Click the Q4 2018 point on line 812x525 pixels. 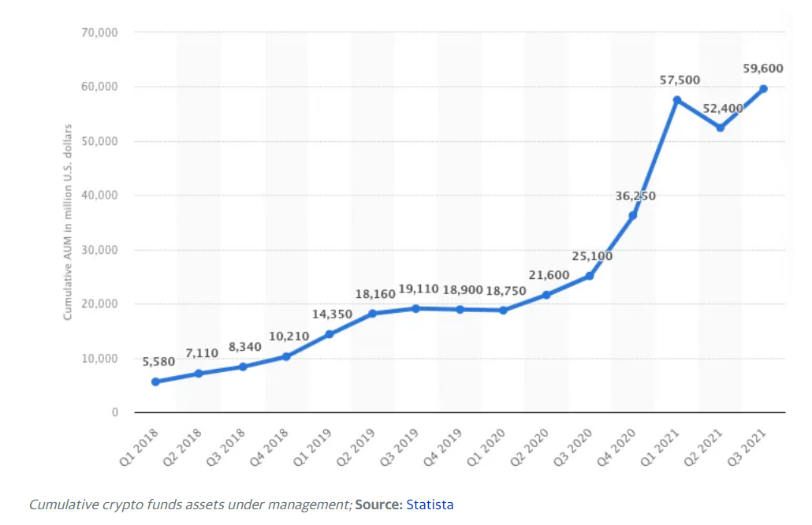pyautogui.click(x=286, y=356)
